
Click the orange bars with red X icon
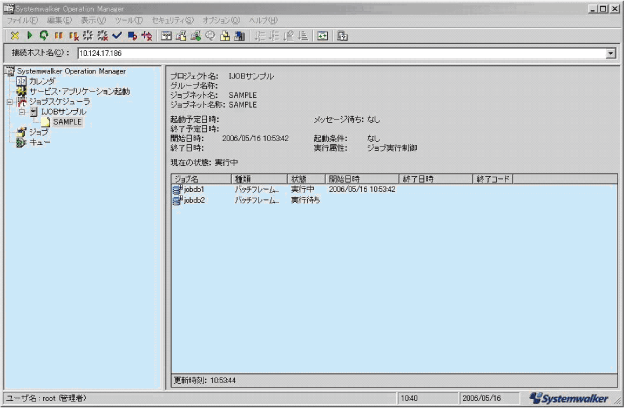(73, 36)
